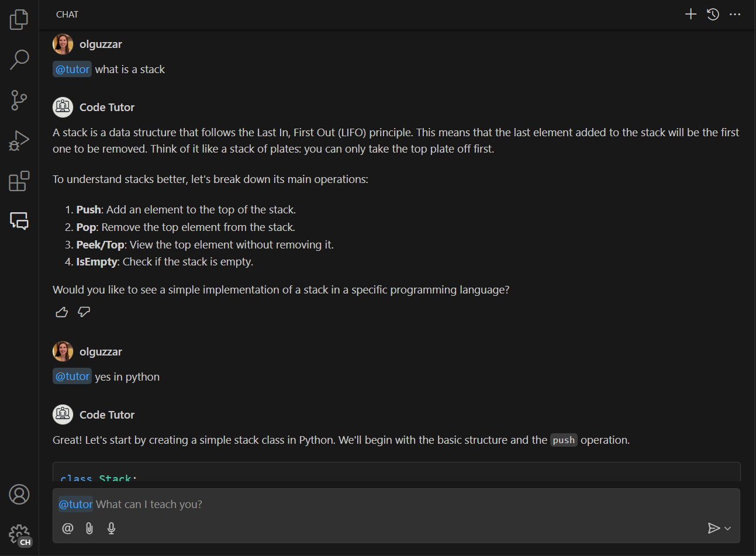The image size is (756, 556).
Task: Open the More Actions ellipsis menu
Action: (735, 13)
